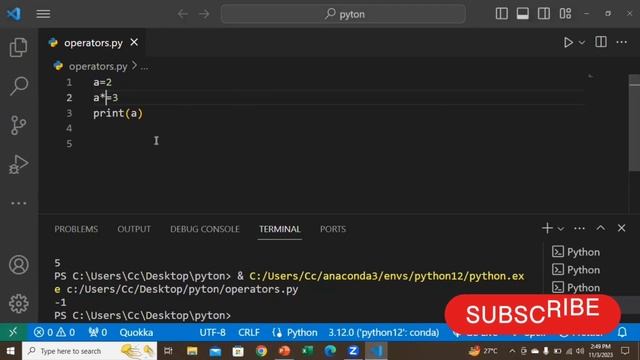Create a new terminal with plus icon
The width and height of the screenshot is (640, 360).
click(x=547, y=228)
